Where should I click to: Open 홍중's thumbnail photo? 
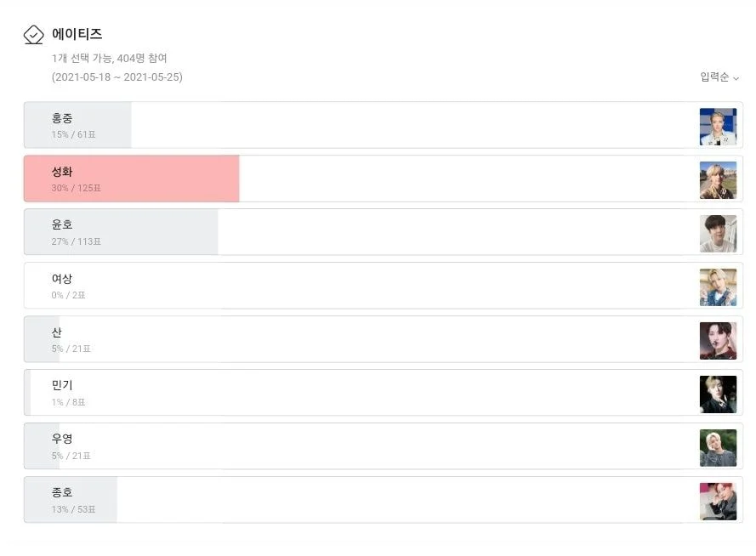[x=718, y=127]
